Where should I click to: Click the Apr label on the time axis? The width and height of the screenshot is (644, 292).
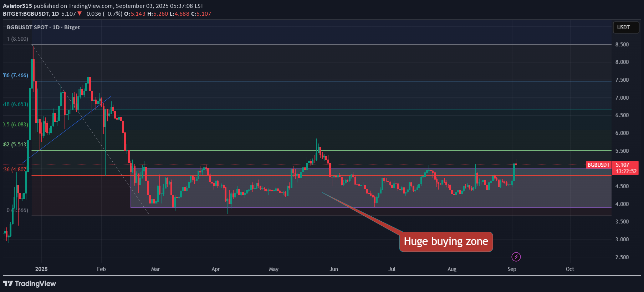tap(215, 269)
